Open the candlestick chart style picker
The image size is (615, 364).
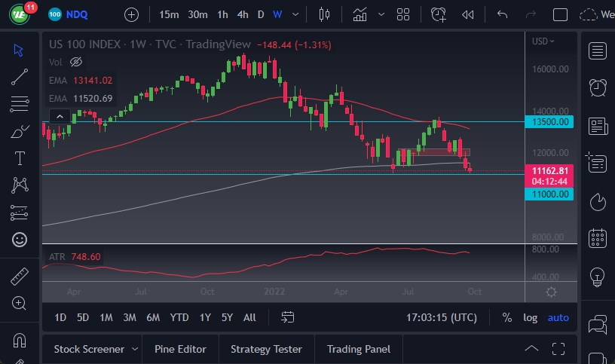[325, 14]
